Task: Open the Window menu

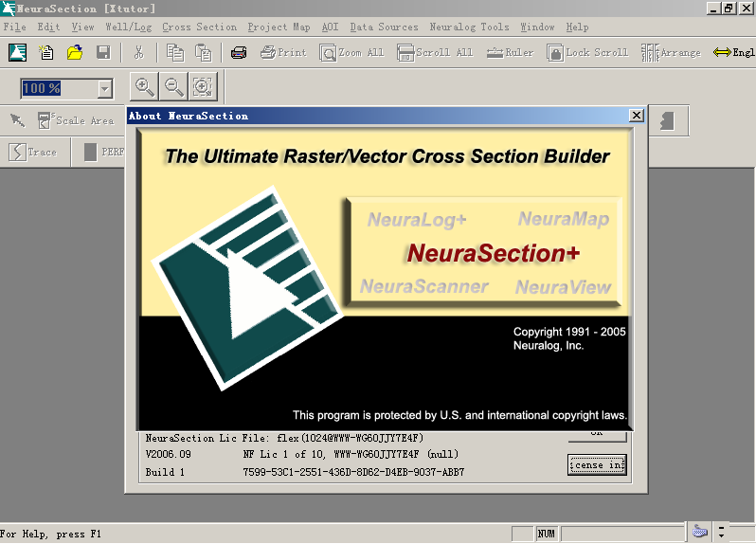Action: [x=537, y=27]
